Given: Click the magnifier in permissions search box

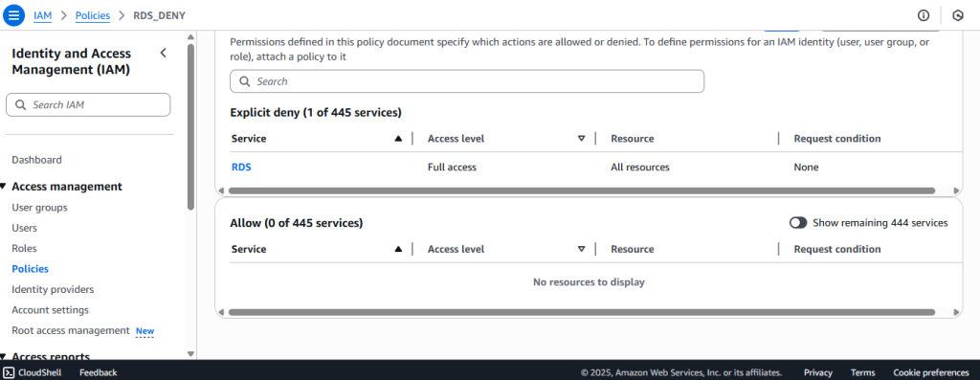Looking at the screenshot, I should (245, 82).
